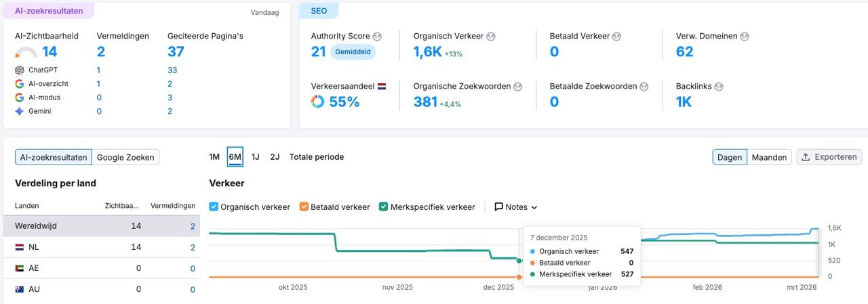Screen dimensions: 868x304
Task: Toggle the Betaald verkeer checkbox
Action: 304,207
